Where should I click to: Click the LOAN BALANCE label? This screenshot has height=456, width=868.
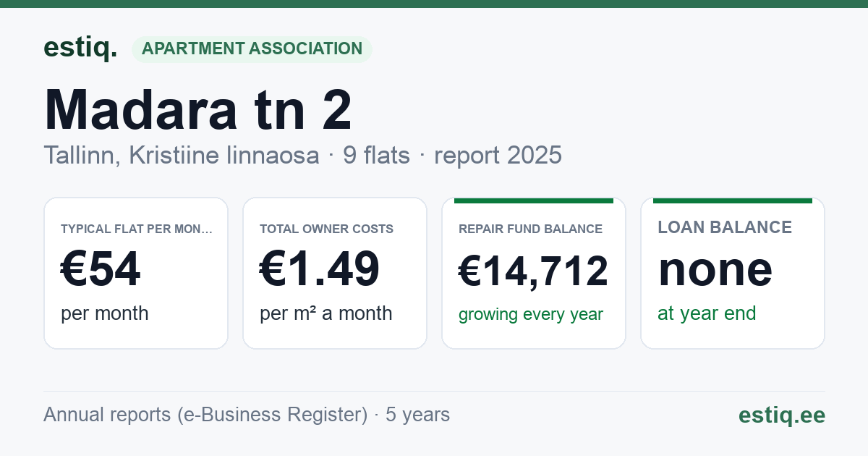pyautogui.click(x=725, y=227)
